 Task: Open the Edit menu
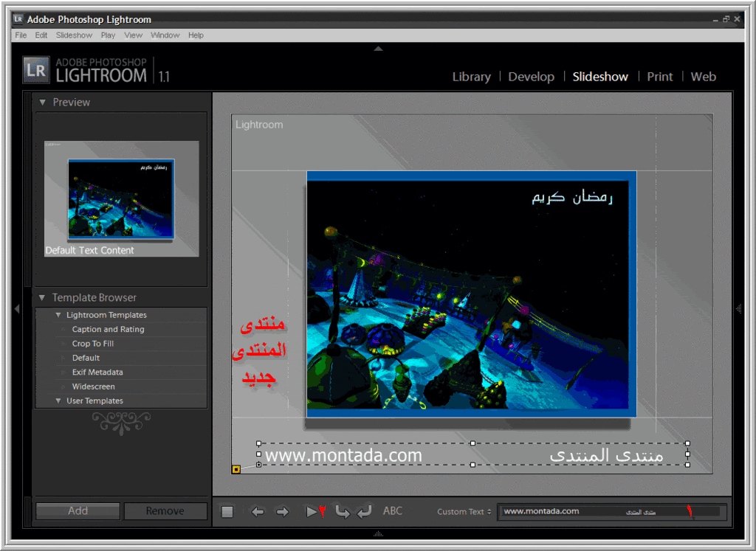click(41, 35)
